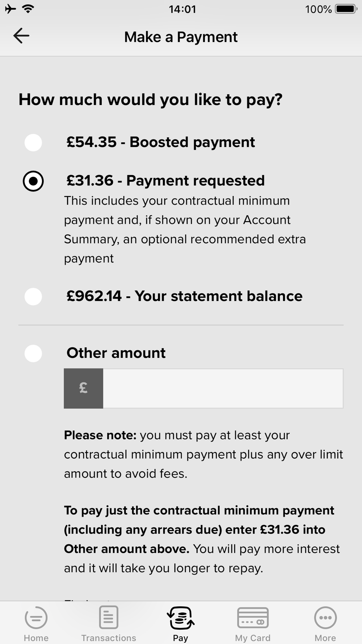The image size is (362, 644).
Task: Tap the battery status icon
Action: click(x=346, y=9)
